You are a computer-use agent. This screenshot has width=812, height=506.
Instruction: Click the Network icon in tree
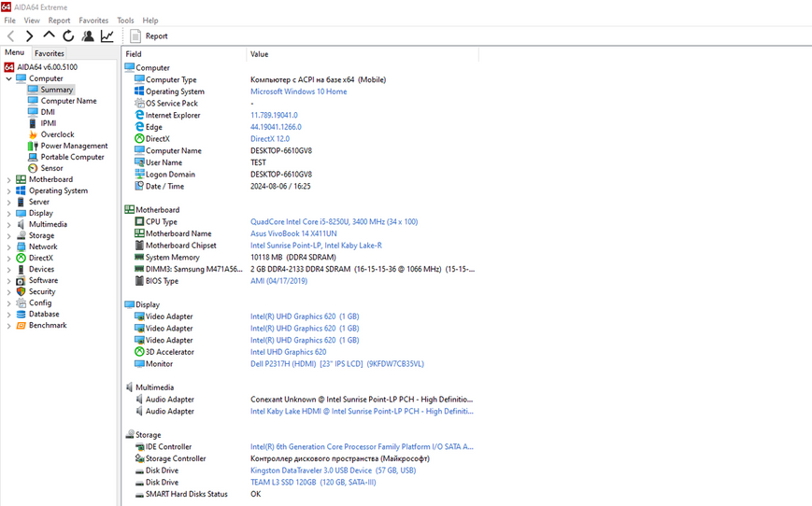point(21,246)
